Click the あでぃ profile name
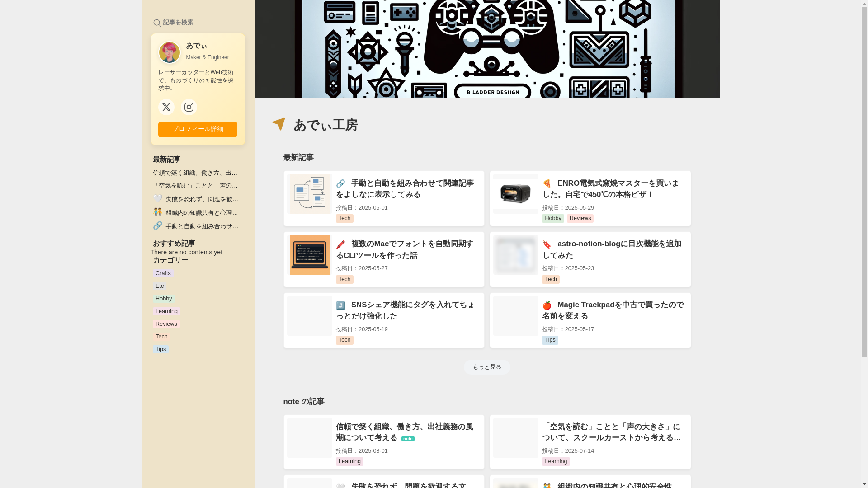This screenshot has height=488, width=868. [x=197, y=46]
